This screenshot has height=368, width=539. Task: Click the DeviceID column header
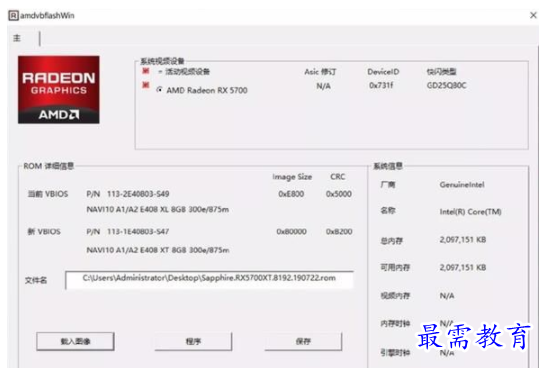click(383, 71)
